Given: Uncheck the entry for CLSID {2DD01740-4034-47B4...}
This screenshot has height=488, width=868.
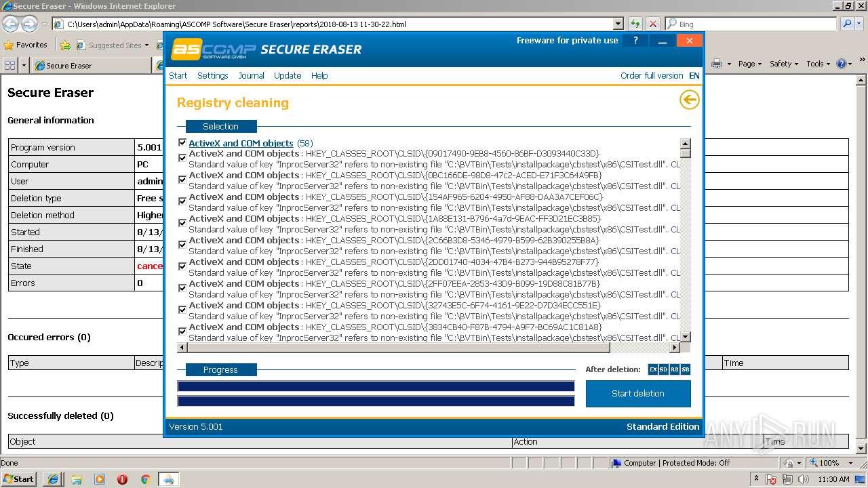Looking at the screenshot, I should coord(182,266).
